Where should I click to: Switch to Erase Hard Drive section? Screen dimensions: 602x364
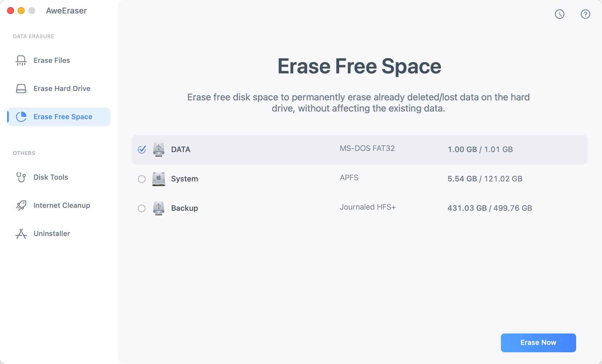coord(62,89)
